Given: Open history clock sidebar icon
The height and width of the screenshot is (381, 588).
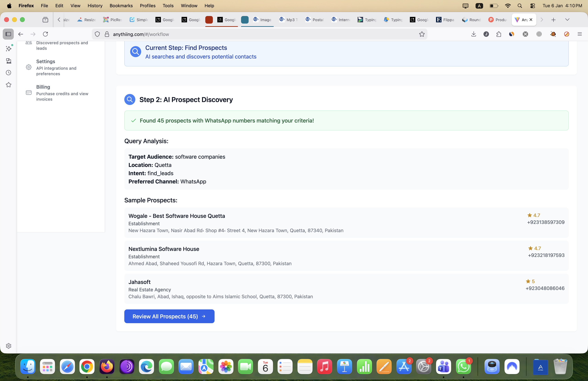Looking at the screenshot, I should pos(9,73).
